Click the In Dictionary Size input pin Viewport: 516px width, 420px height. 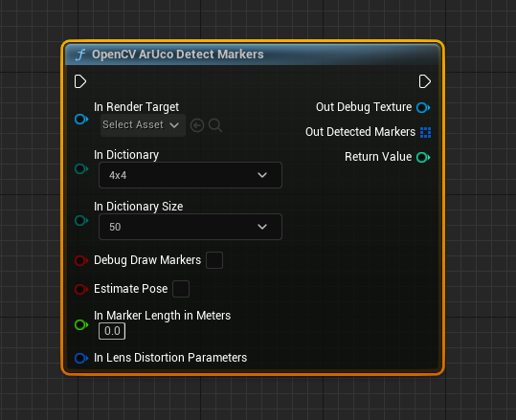81,220
